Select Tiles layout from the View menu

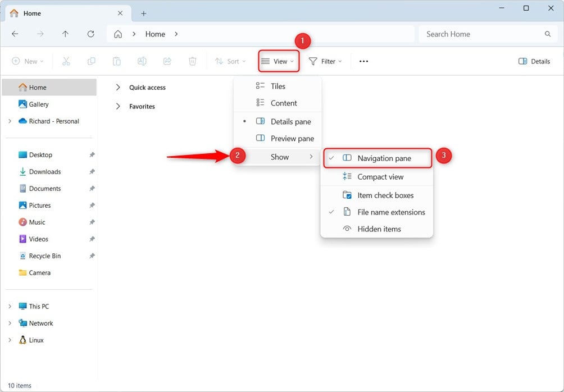coord(278,86)
